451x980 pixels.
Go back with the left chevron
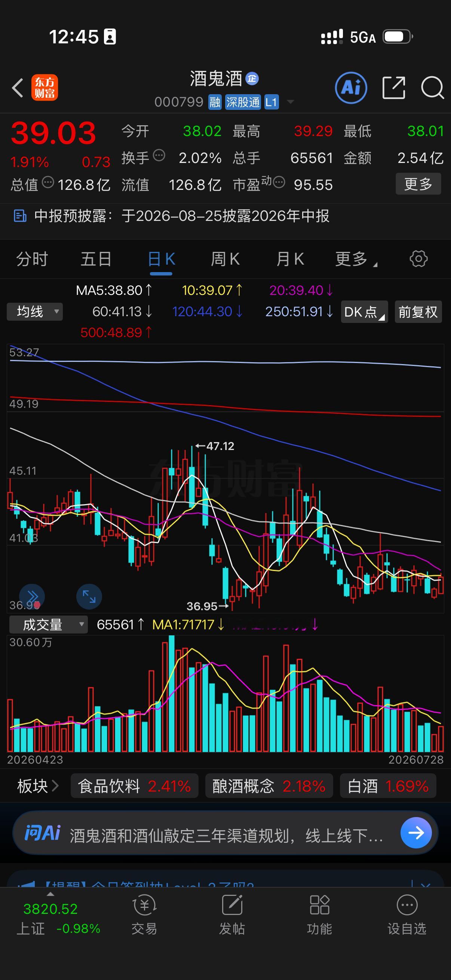coord(18,88)
